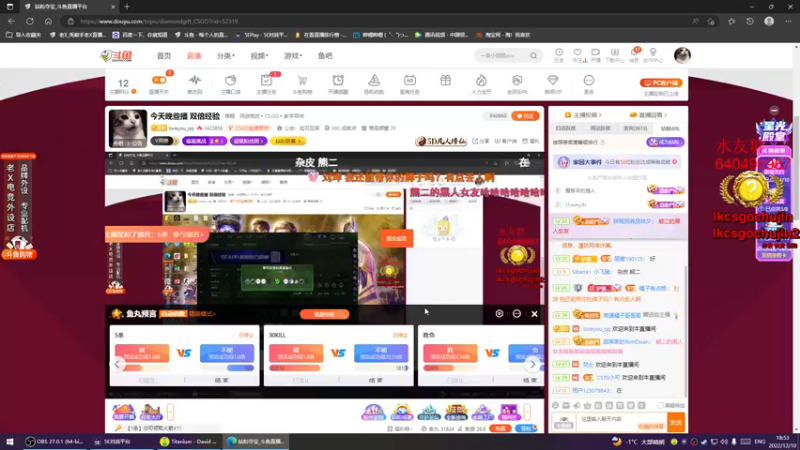Image resolution: width=800 pixels, height=450 pixels.
Task: Open the PK shield icon
Action: coord(517,81)
